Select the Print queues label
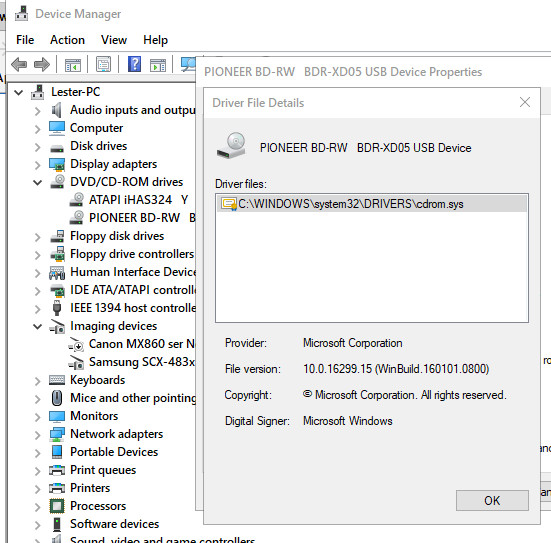 (x=103, y=470)
